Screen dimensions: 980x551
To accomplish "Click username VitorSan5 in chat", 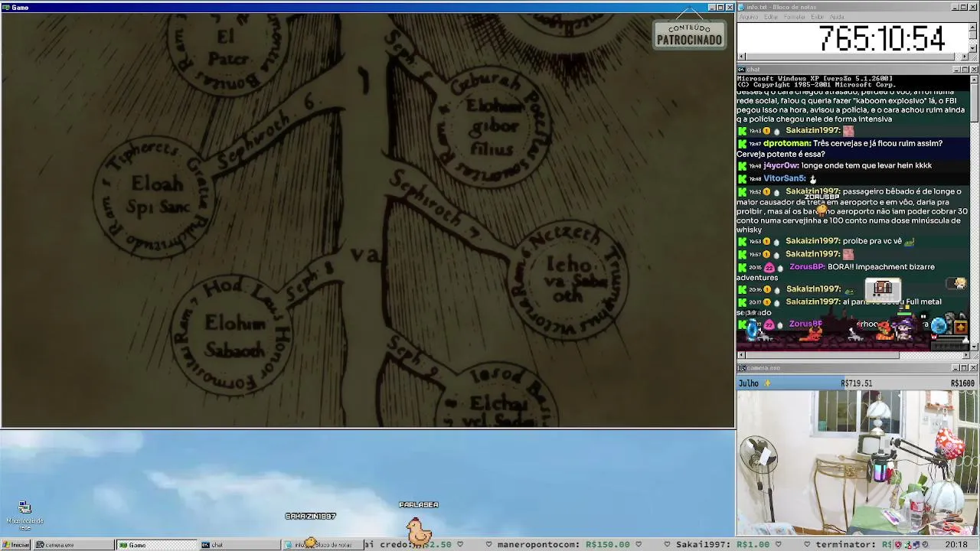I will tap(785, 179).
